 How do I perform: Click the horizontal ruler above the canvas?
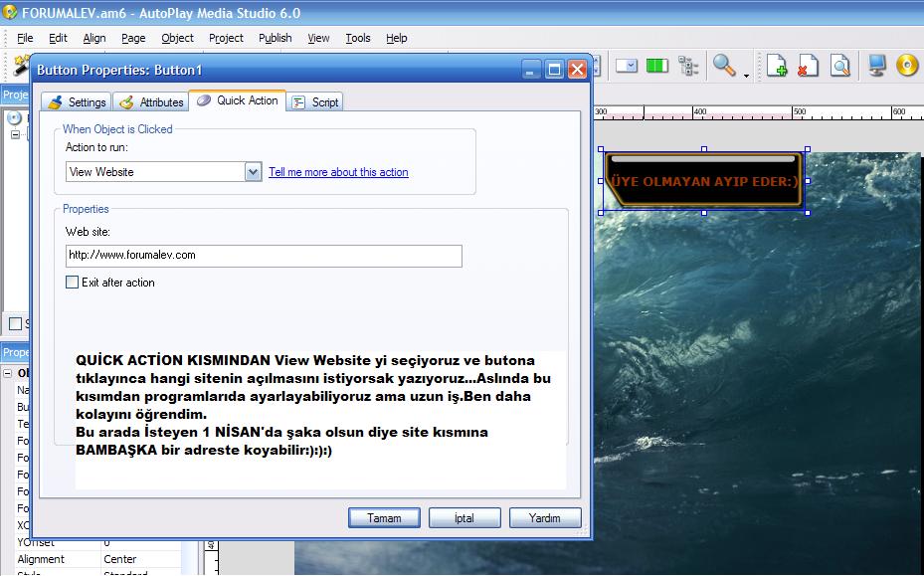coord(759,112)
